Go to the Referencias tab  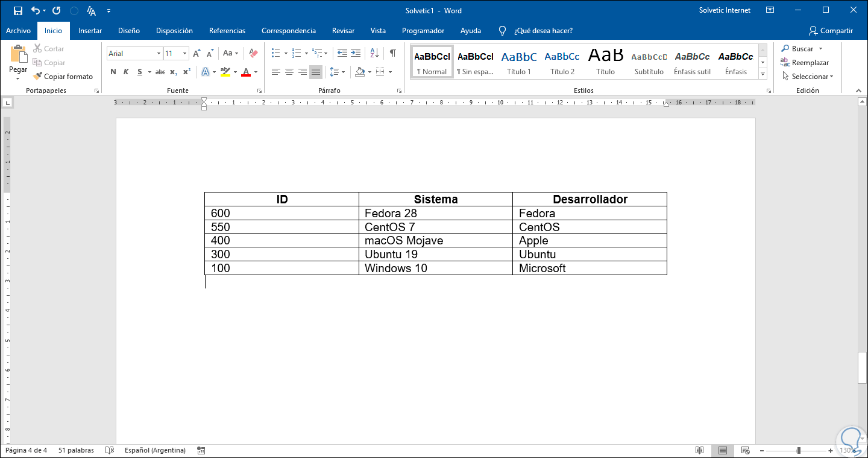point(227,31)
